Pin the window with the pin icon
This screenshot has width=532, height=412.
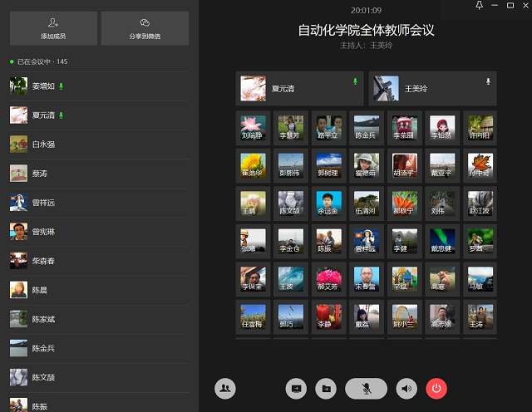(x=479, y=6)
